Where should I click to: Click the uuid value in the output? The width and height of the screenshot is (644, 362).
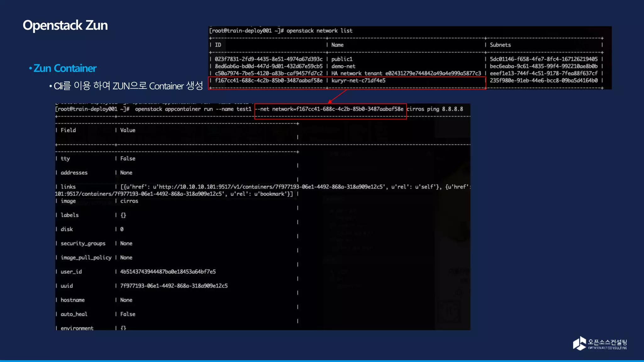coord(174,286)
